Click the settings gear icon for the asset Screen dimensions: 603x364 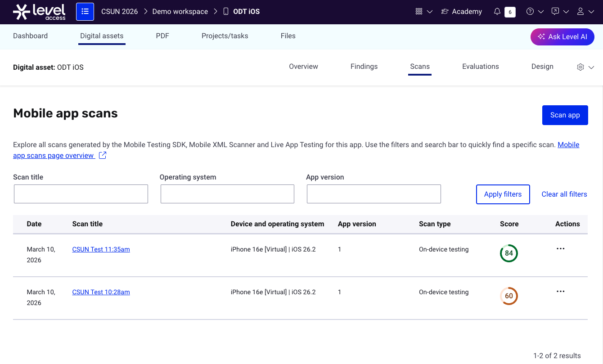pyautogui.click(x=580, y=67)
